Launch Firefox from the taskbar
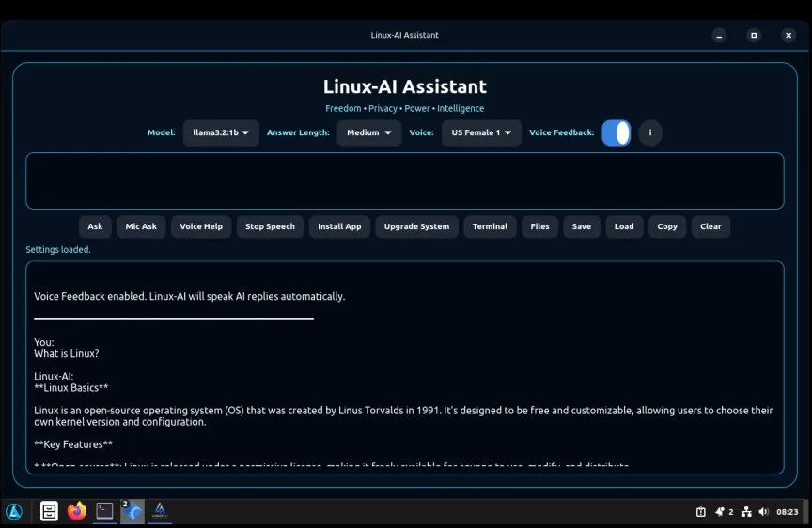Image resolution: width=812 pixels, height=528 pixels. (77, 511)
